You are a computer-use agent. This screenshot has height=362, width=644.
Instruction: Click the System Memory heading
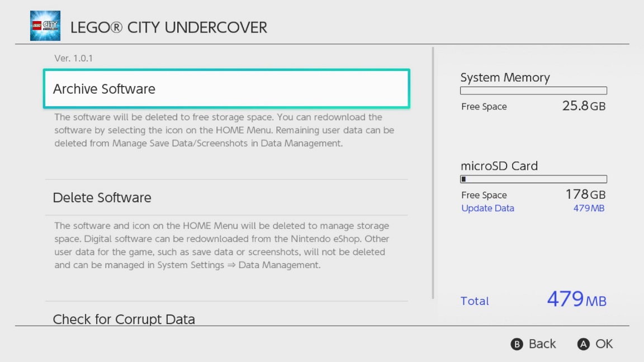click(x=505, y=78)
